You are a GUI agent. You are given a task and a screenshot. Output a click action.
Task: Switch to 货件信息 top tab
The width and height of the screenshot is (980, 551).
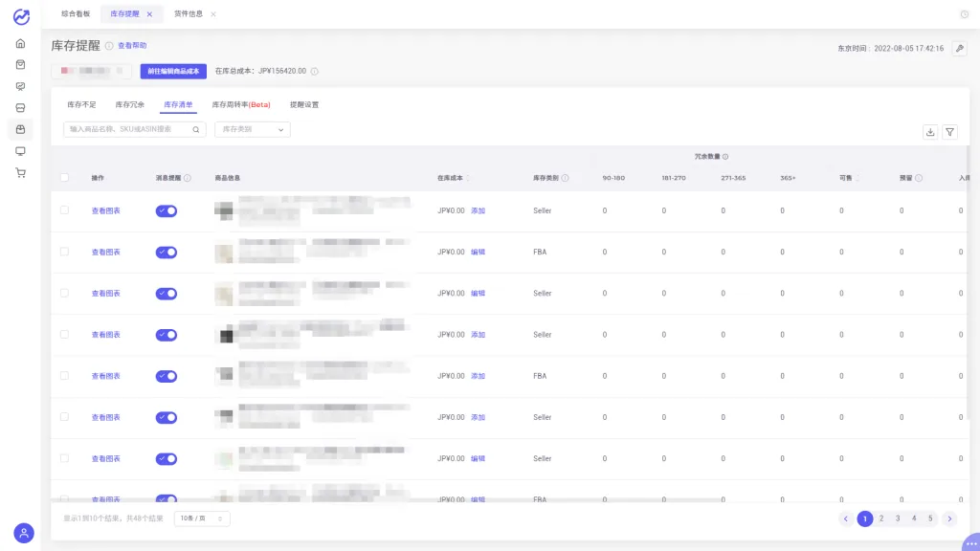coord(189,13)
